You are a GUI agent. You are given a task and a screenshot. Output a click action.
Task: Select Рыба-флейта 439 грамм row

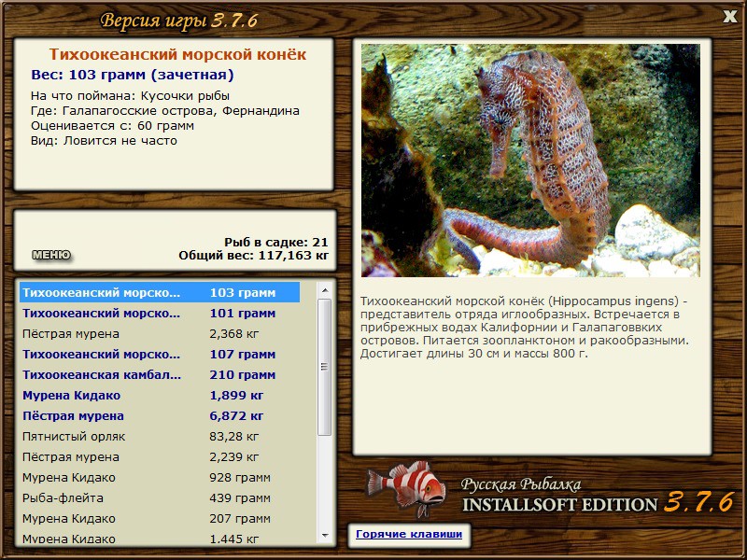click(x=160, y=498)
